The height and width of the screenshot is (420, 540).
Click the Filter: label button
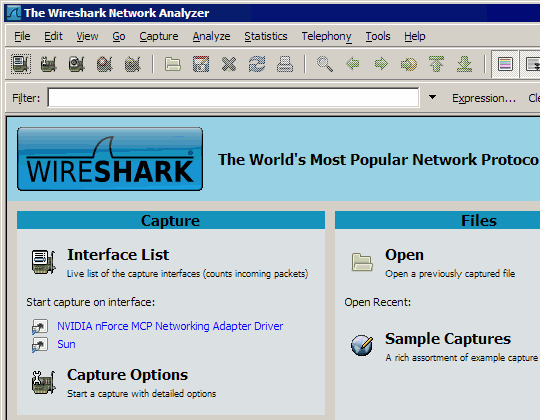click(x=26, y=98)
